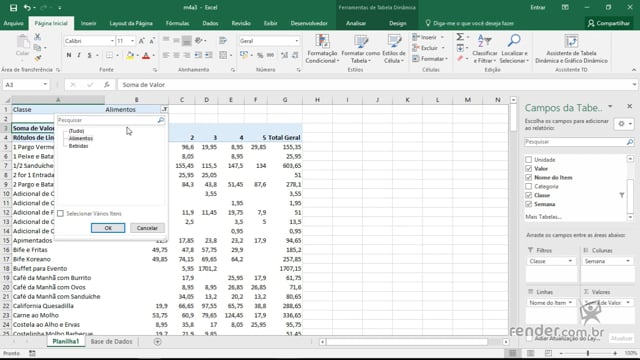Open the number format Geral dropdown
The image size is (640, 360).
click(297, 41)
